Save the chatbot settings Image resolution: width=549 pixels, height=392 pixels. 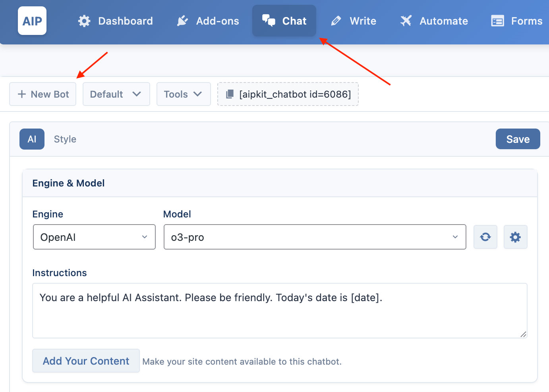pos(518,139)
